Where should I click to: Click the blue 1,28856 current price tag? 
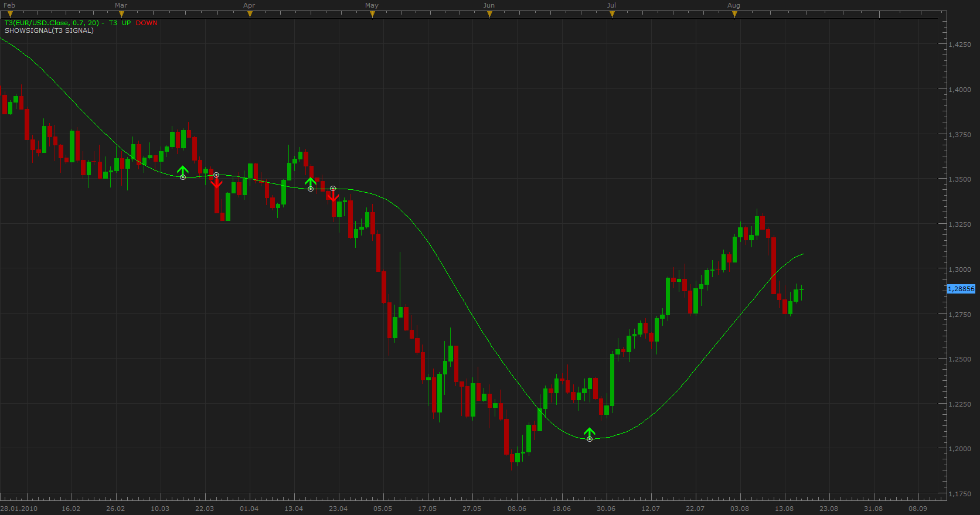pyautogui.click(x=961, y=289)
